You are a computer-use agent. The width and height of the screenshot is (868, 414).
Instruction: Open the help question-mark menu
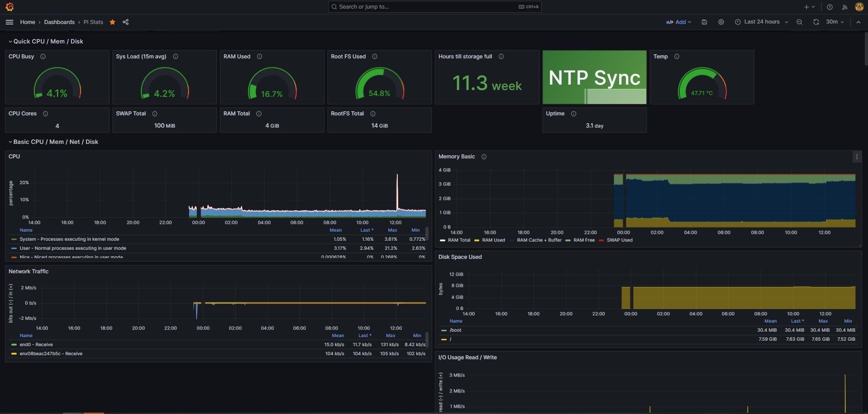(x=830, y=7)
